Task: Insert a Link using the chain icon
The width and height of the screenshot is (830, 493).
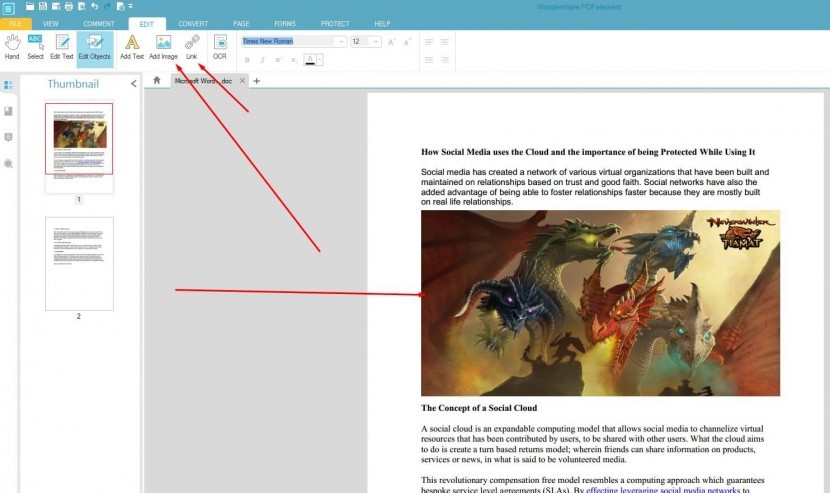Action: 192,47
